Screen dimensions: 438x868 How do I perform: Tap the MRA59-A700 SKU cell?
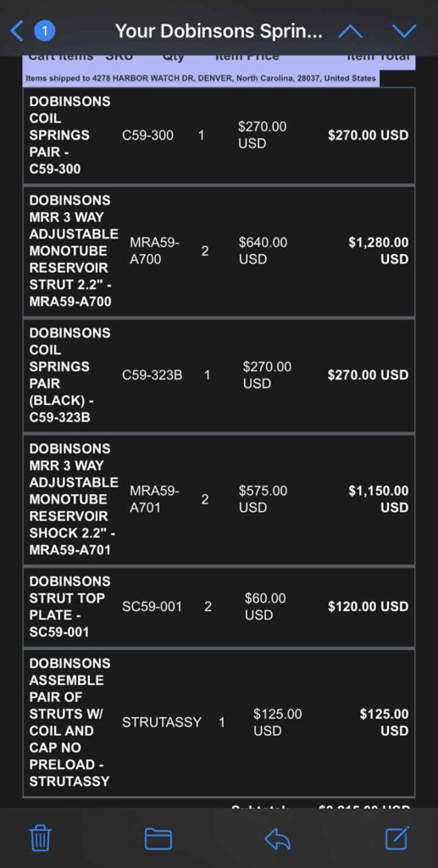[x=154, y=251]
